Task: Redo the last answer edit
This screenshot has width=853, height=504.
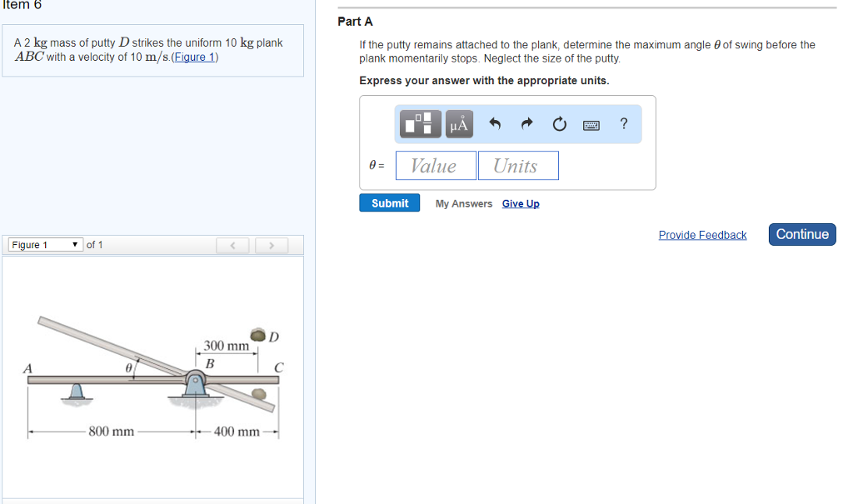Action: pyautogui.click(x=526, y=125)
